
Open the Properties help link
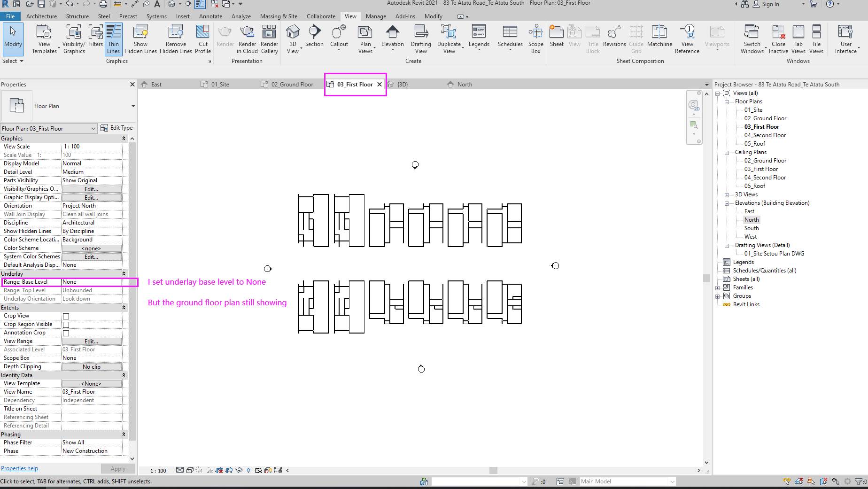(19, 468)
